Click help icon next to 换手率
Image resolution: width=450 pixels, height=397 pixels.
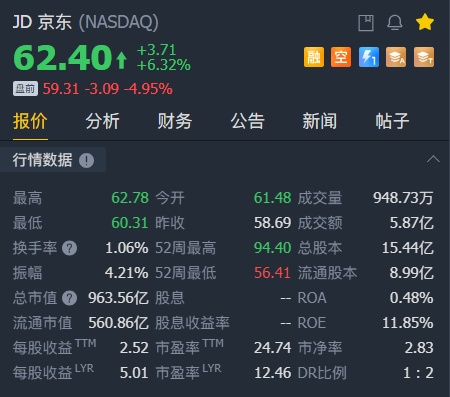[70, 248]
